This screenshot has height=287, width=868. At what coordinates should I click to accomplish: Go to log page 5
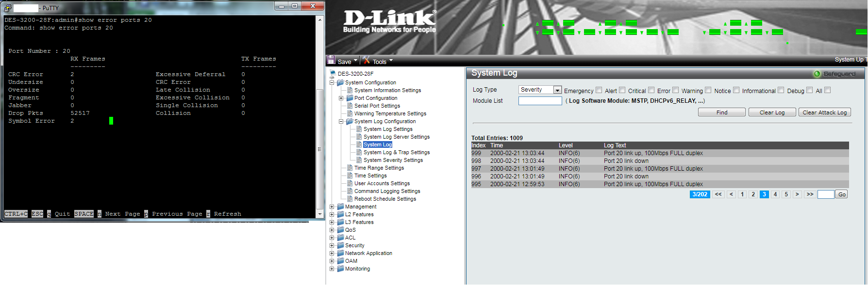point(786,194)
